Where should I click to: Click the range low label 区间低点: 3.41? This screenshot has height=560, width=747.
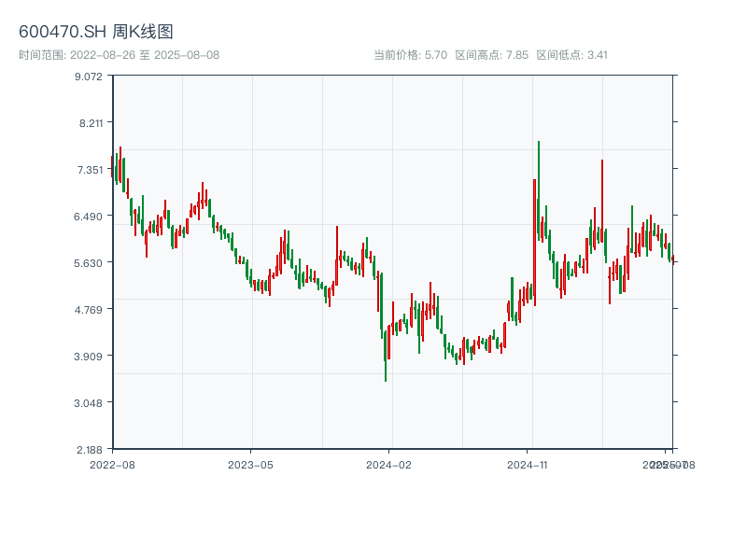coord(571,55)
